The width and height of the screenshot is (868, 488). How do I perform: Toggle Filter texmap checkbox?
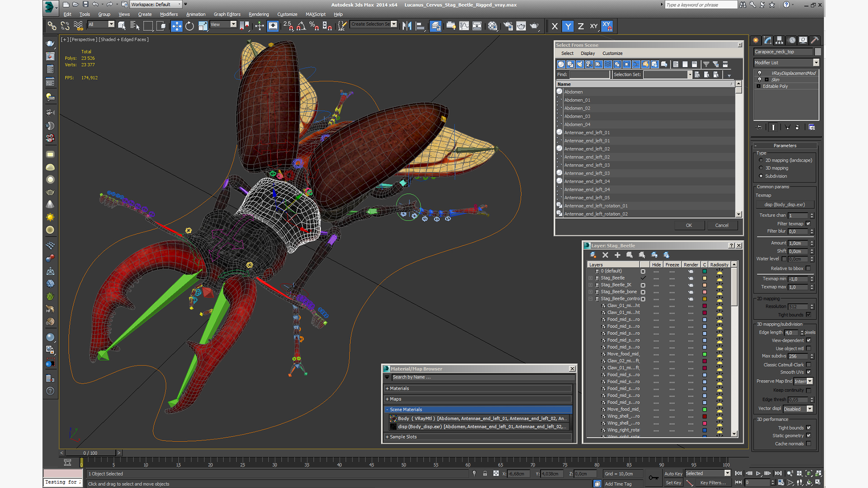(x=808, y=224)
